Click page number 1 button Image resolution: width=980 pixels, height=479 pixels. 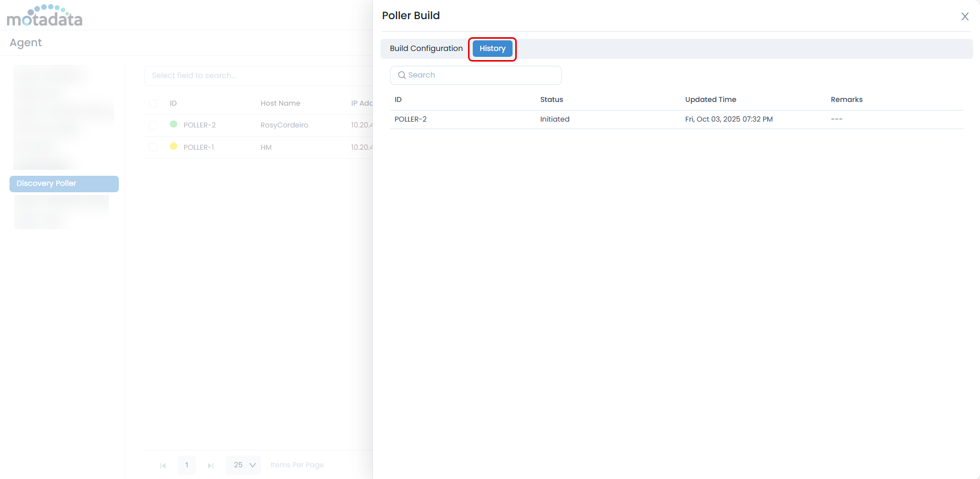pyautogui.click(x=187, y=465)
